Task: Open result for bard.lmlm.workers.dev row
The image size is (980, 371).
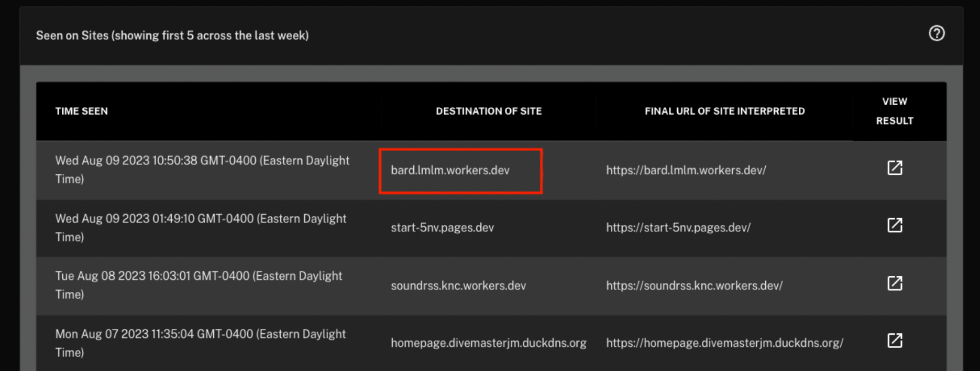Action: 895,168
